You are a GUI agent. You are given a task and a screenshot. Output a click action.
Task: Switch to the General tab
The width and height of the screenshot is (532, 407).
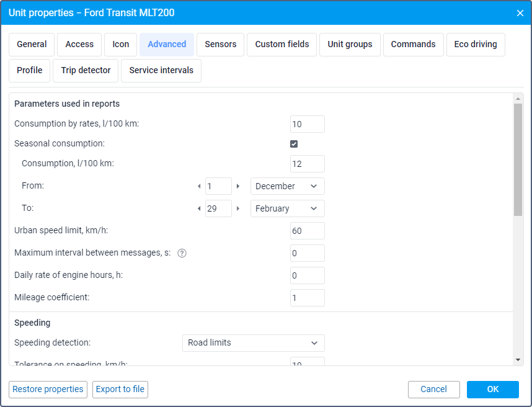(x=32, y=45)
